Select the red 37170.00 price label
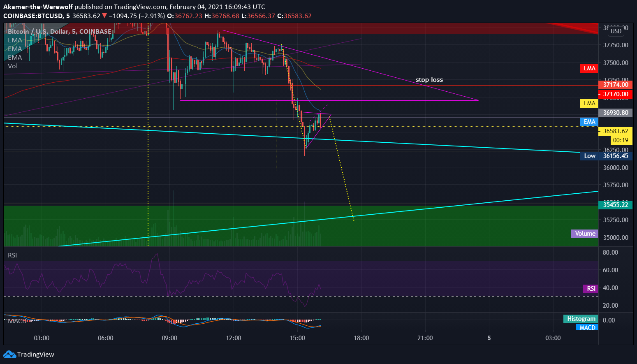637x364 pixels. tap(615, 94)
